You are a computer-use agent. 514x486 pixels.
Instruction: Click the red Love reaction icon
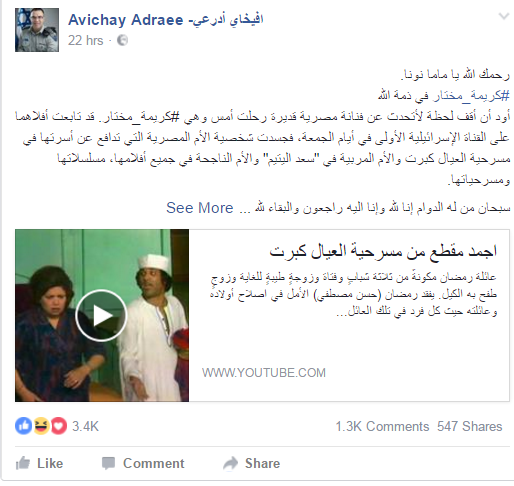[59, 426]
